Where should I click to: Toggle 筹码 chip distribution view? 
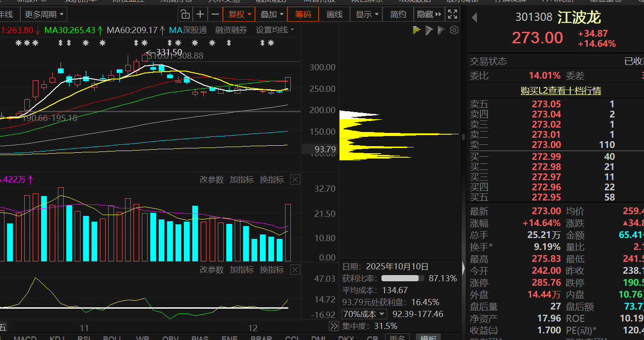pos(303,14)
